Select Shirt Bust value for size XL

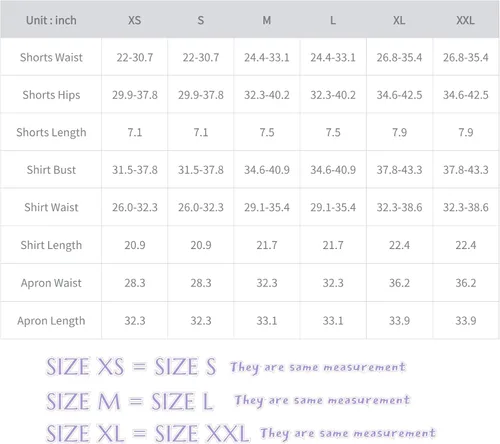399,170
